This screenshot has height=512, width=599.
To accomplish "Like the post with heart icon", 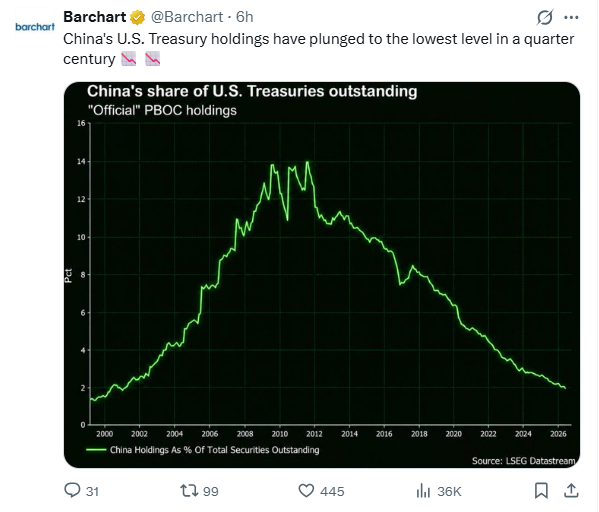I will tap(306, 491).
